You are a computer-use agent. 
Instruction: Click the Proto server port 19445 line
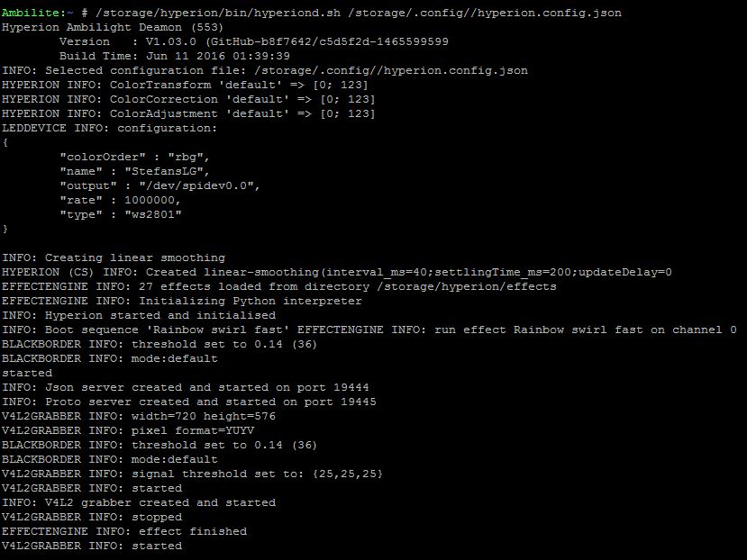pos(189,402)
